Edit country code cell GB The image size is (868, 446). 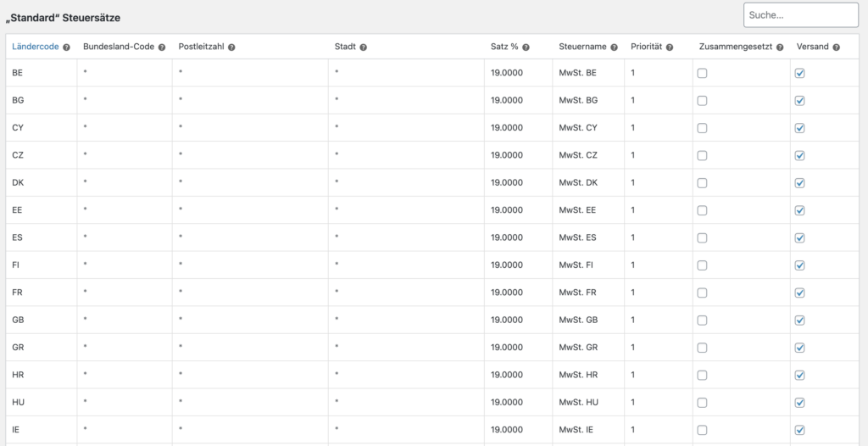42,320
